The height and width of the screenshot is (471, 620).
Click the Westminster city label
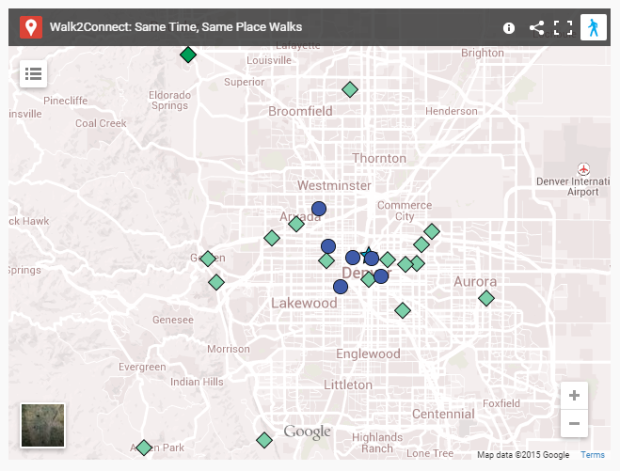[334, 185]
